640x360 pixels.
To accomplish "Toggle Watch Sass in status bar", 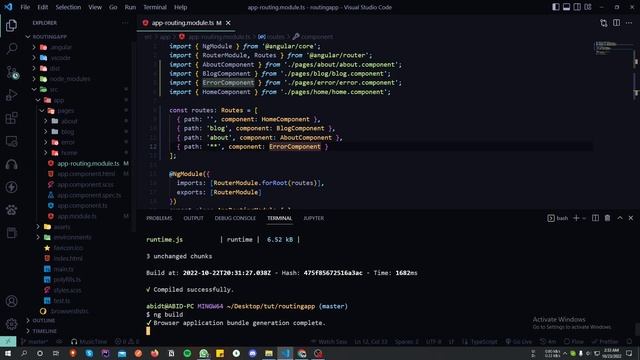I will click(329, 342).
